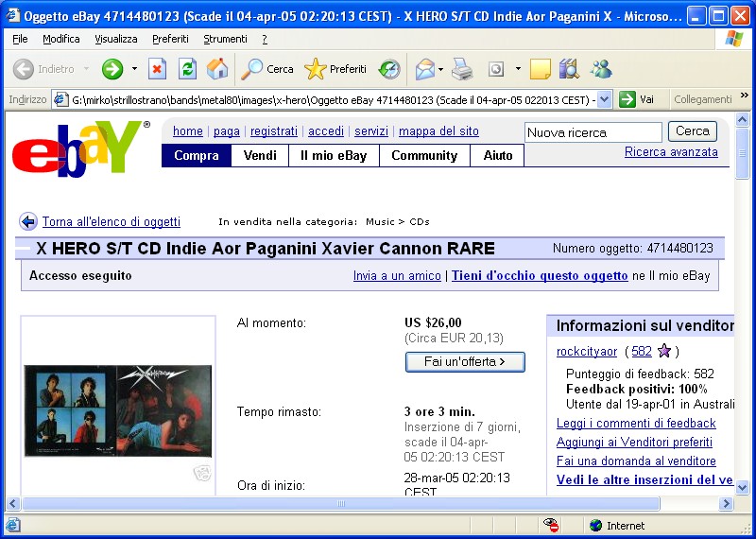Open the Strumenti menu

pyautogui.click(x=225, y=39)
